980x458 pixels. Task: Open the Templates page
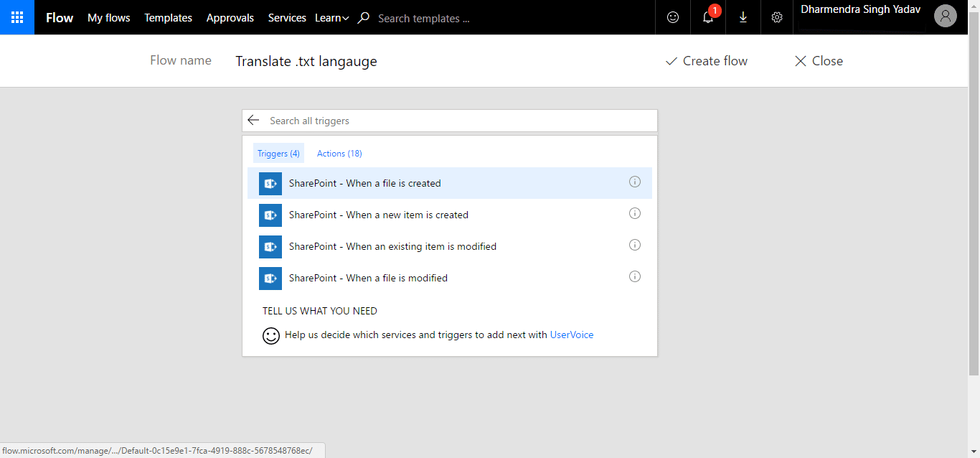tap(168, 18)
